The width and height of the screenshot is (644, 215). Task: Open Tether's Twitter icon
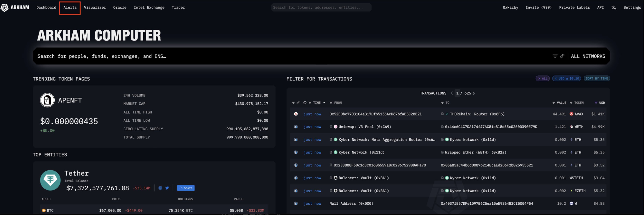pos(167,188)
